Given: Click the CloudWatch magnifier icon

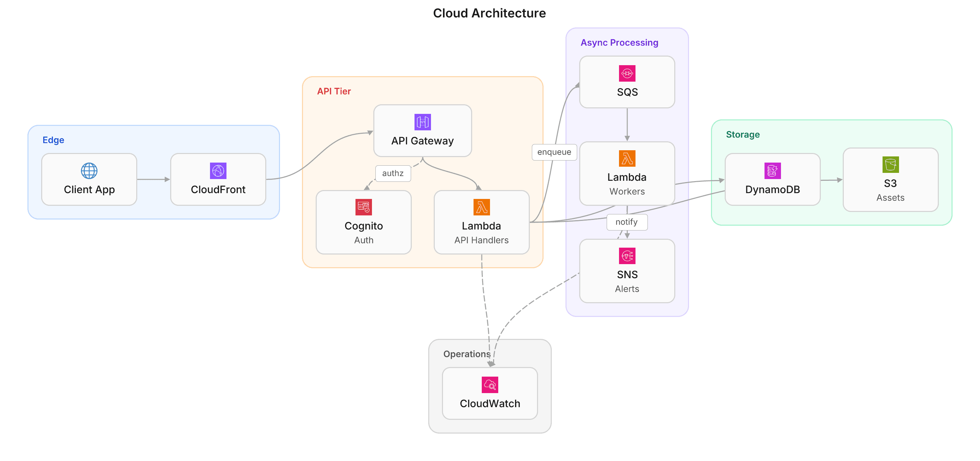Looking at the screenshot, I should pos(490,385).
